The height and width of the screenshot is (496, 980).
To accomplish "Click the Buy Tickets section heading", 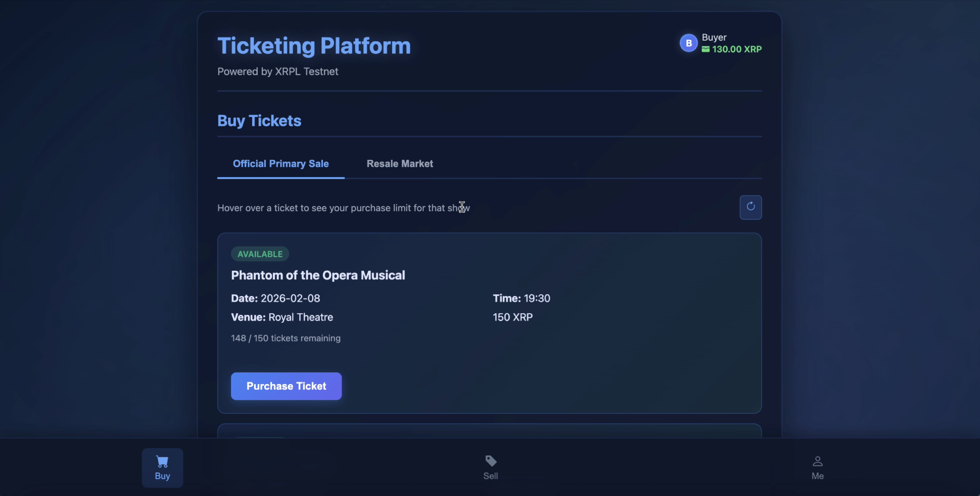I will tap(259, 120).
